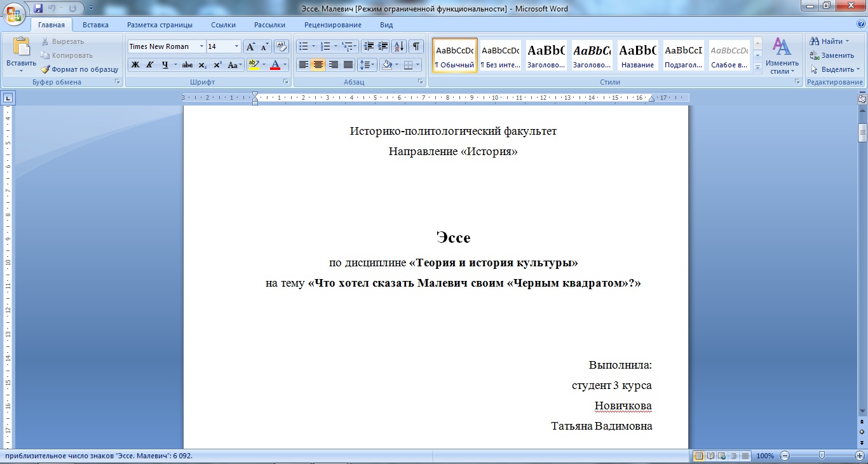Apply subscript formatting
The width and height of the screenshot is (868, 464).
(x=202, y=65)
